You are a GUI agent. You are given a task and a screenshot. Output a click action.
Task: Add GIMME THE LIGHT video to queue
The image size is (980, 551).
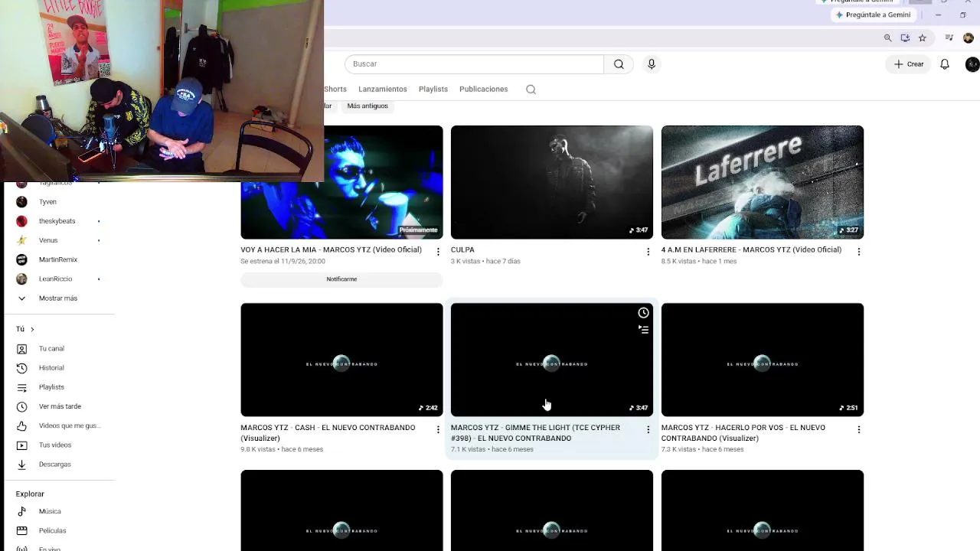point(643,330)
